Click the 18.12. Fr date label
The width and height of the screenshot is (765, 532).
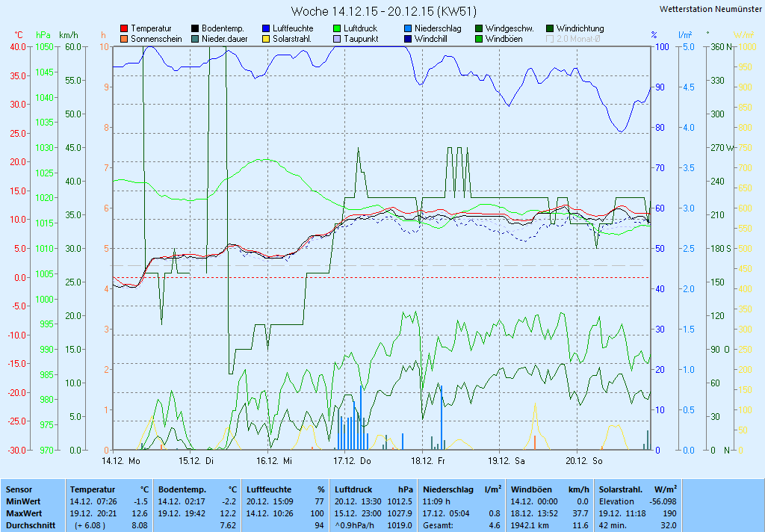point(428,461)
